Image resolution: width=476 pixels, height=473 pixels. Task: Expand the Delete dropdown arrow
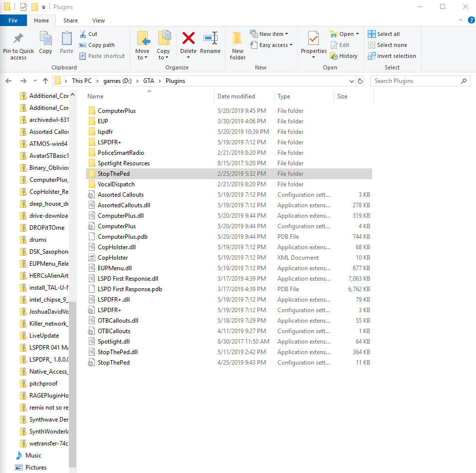point(188,57)
